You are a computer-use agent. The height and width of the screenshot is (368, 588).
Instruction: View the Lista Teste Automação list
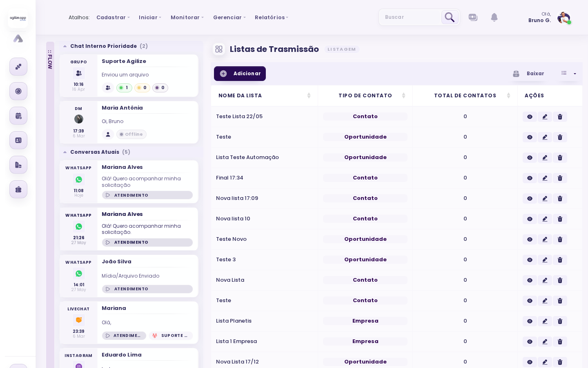click(x=530, y=158)
